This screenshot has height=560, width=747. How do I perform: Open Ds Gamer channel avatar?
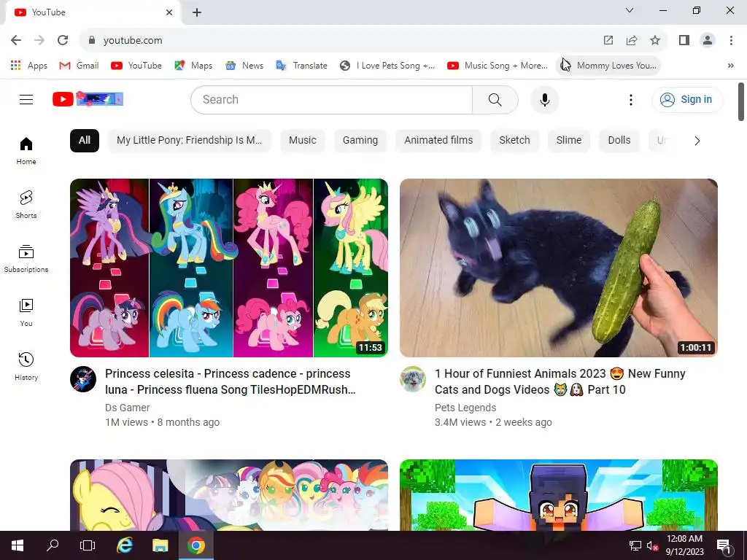[83, 379]
